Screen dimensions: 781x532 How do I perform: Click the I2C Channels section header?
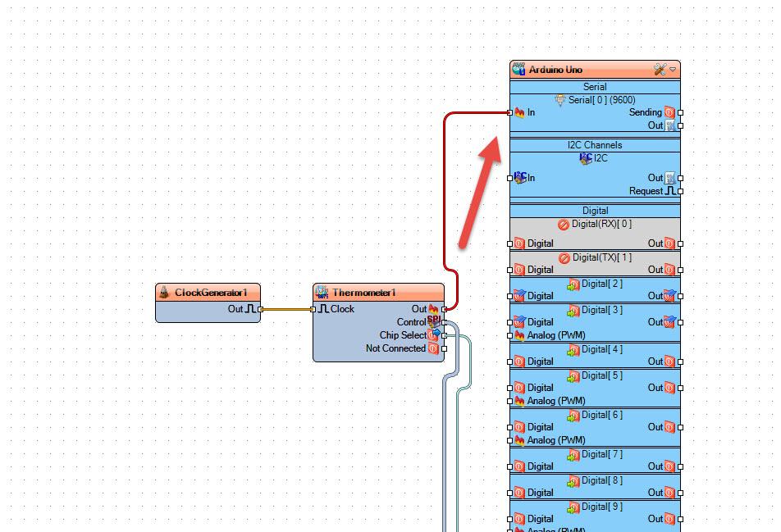[x=596, y=145]
